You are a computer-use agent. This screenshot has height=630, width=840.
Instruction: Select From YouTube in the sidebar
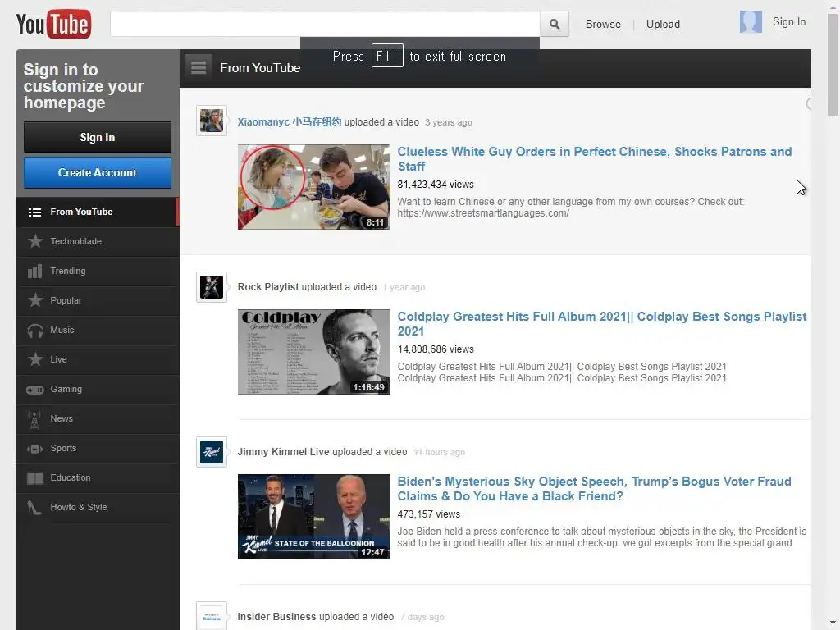click(x=97, y=212)
